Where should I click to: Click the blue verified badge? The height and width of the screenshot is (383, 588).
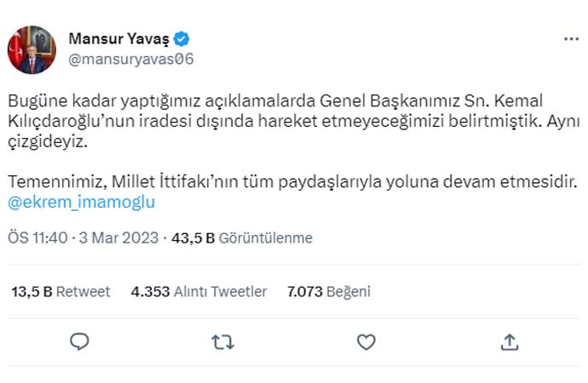[182, 38]
